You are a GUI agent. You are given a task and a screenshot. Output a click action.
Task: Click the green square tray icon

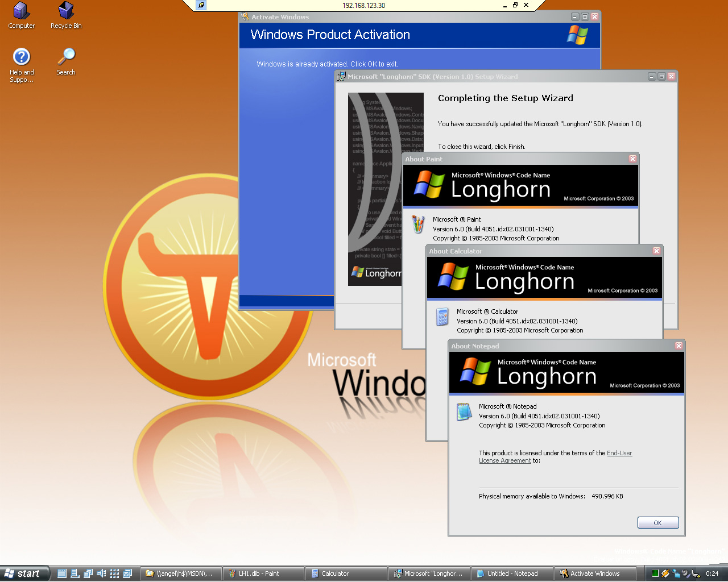click(655, 573)
